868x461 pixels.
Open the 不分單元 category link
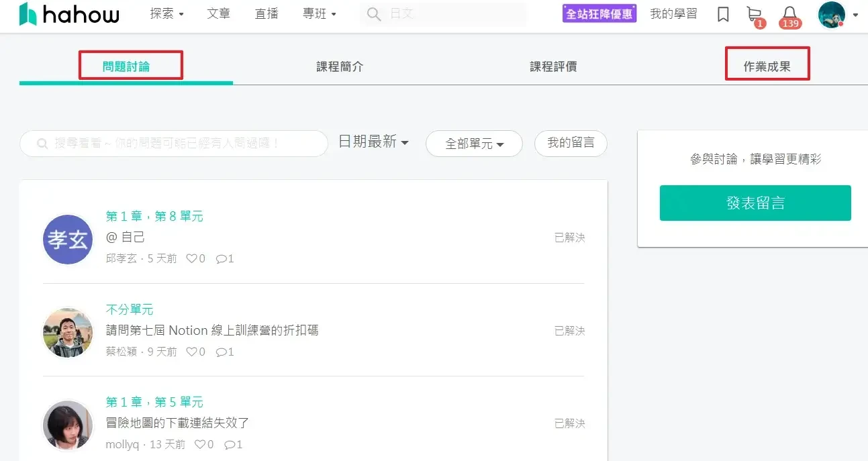130,309
